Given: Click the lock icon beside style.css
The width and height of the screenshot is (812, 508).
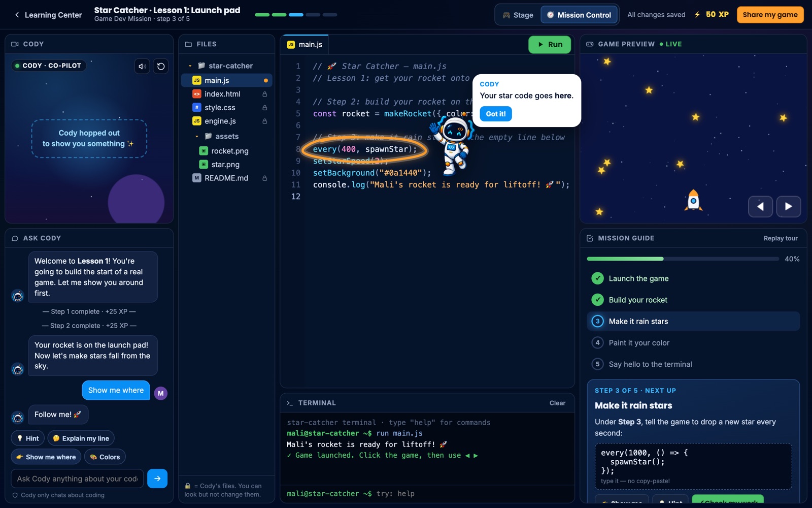Looking at the screenshot, I should pyautogui.click(x=264, y=108).
